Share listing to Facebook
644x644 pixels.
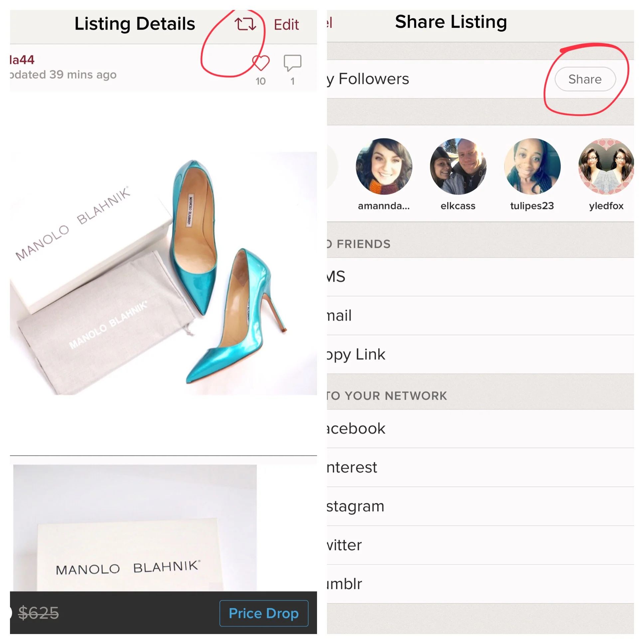(480, 429)
